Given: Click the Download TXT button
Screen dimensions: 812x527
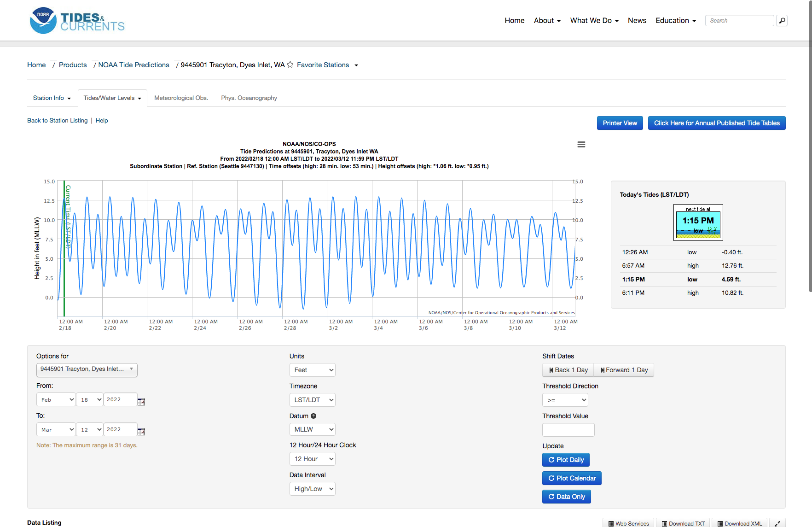Looking at the screenshot, I should [683, 523].
